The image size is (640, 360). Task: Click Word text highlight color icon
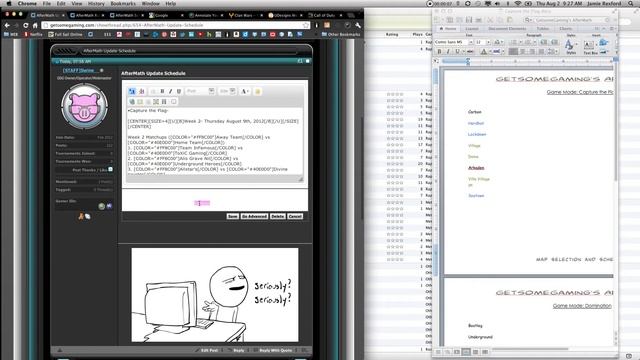tap(497, 52)
